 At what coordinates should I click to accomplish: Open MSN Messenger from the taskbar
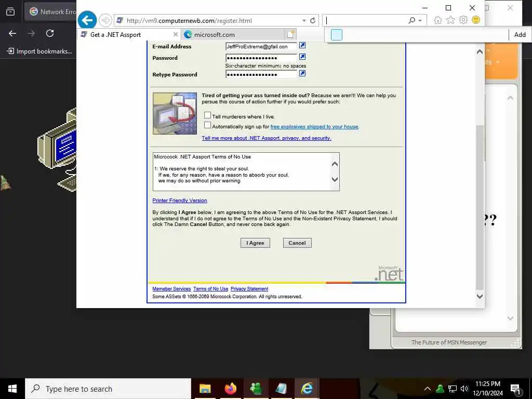[256, 389]
